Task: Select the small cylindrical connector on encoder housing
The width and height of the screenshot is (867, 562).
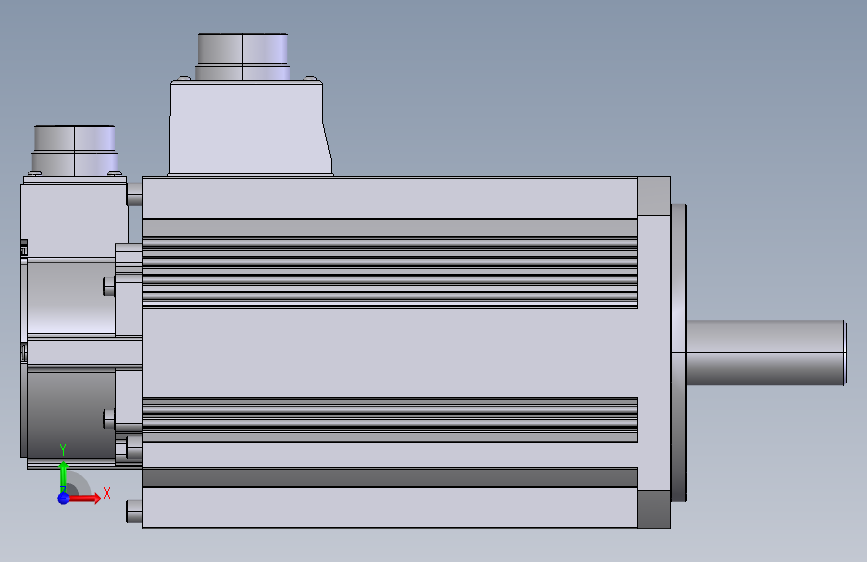Action: point(75,149)
